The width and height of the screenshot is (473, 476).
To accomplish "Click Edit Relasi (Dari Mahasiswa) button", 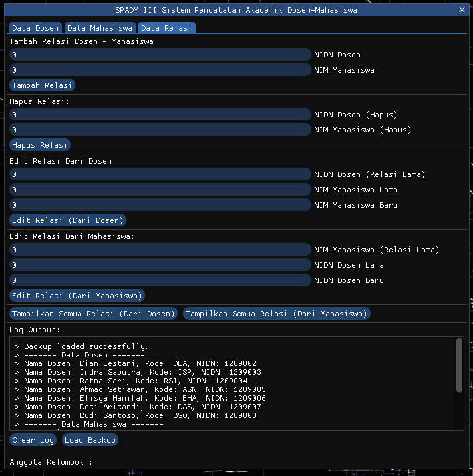I will click(x=77, y=296).
